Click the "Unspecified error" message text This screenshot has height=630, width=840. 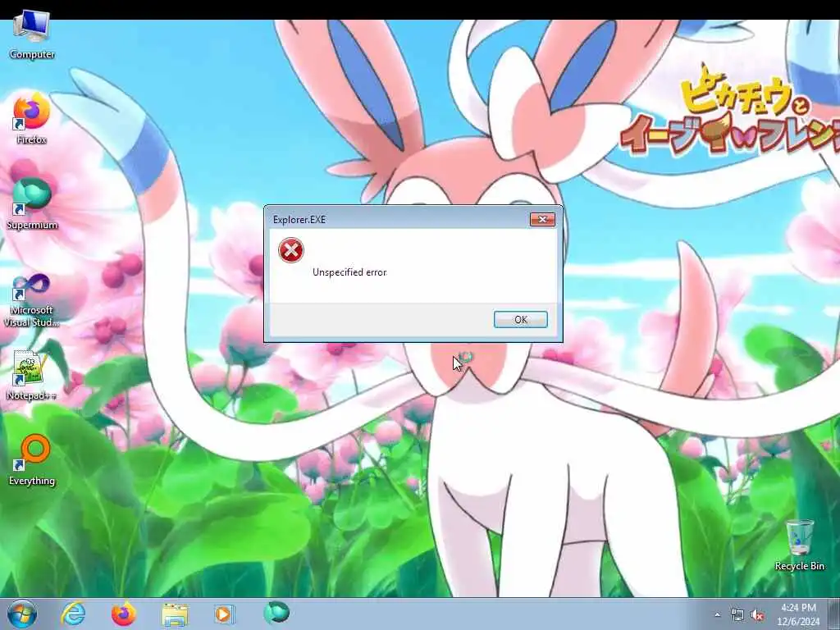(x=349, y=272)
